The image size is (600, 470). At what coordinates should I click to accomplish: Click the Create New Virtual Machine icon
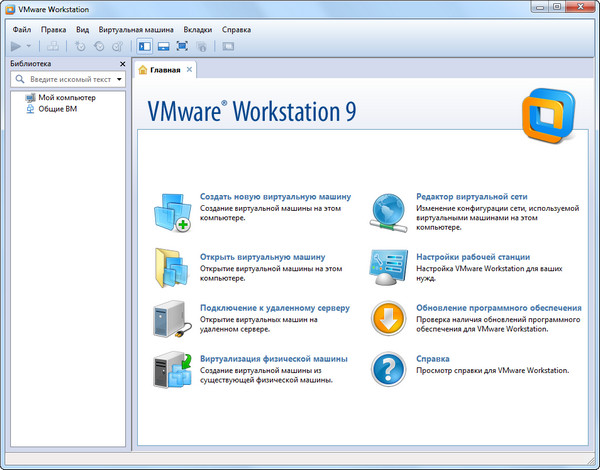[x=171, y=211]
